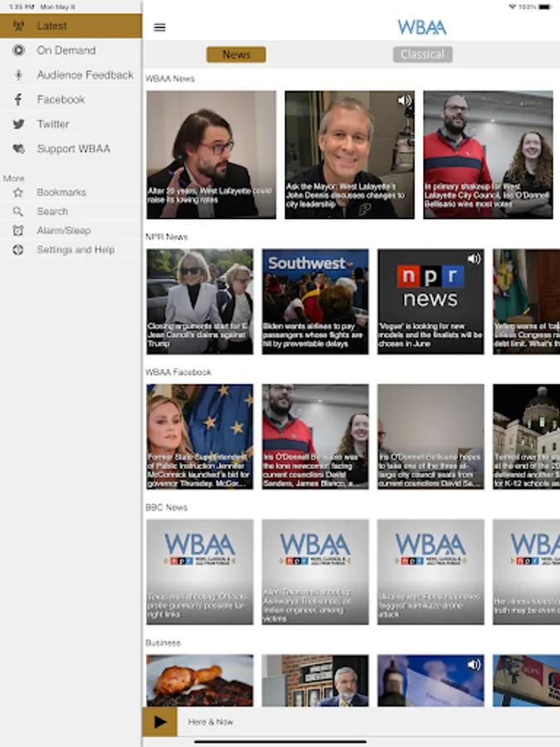
Task: Click the Audience Feedback microphone icon
Action: pos(18,75)
